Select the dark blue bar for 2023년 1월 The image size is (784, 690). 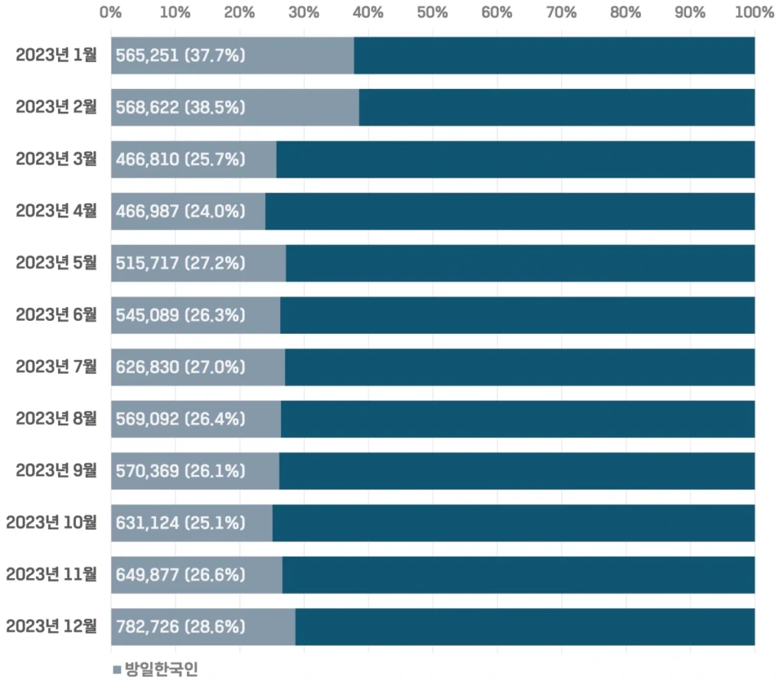click(554, 55)
